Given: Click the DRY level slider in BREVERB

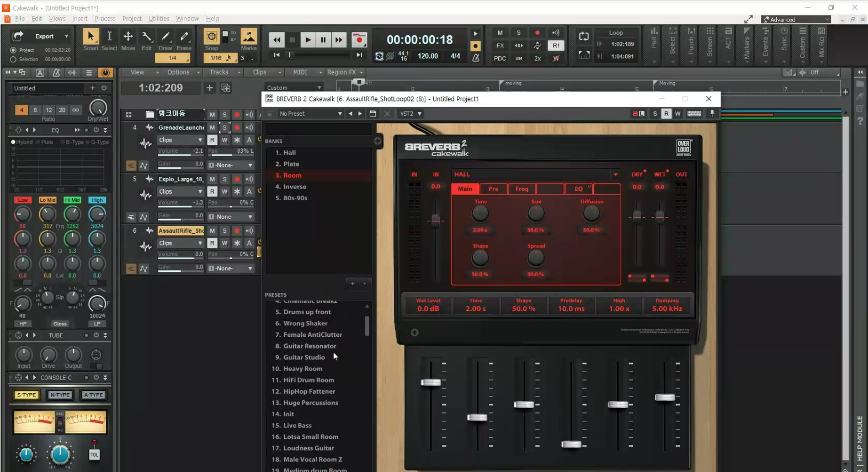Looking at the screenshot, I should coord(637,216).
